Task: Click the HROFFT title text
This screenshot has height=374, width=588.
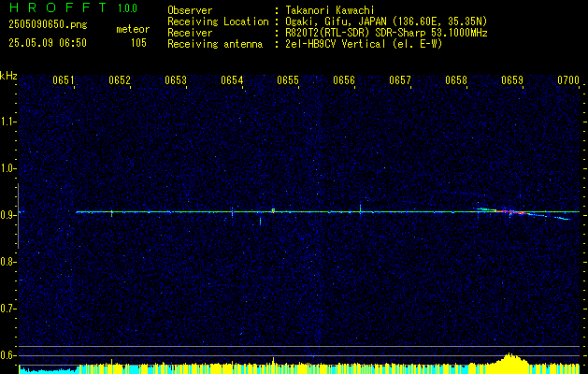Action: (58, 7)
